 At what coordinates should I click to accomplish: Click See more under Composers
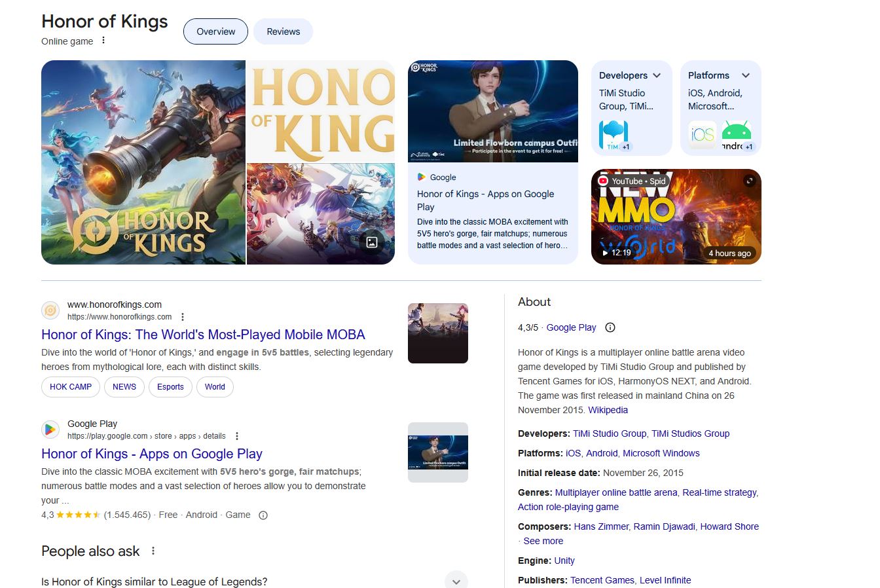[543, 541]
